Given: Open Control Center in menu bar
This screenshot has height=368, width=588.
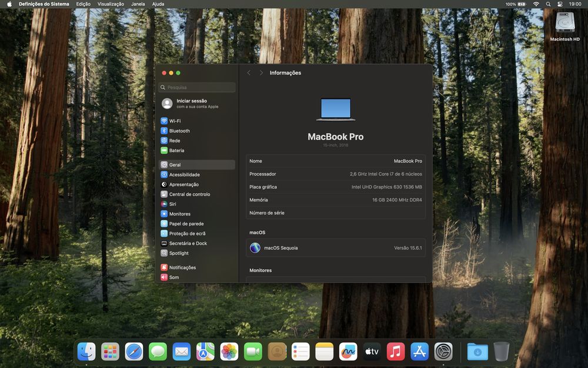Looking at the screenshot, I should tap(560, 4).
